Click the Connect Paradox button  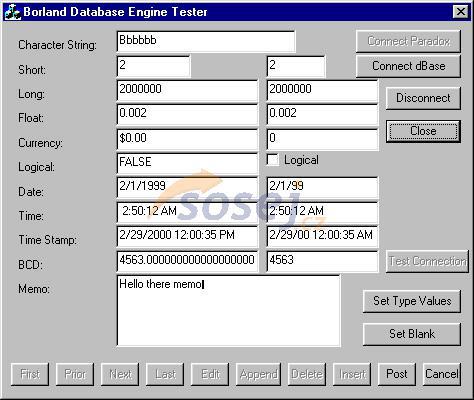click(408, 41)
